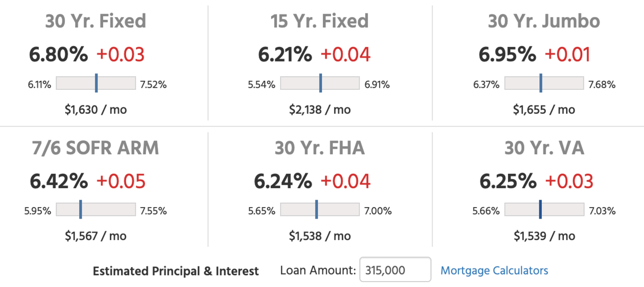This screenshot has height=287, width=644.
Task: Select the 30 Yr. Jumbo heading
Action: (544, 21)
